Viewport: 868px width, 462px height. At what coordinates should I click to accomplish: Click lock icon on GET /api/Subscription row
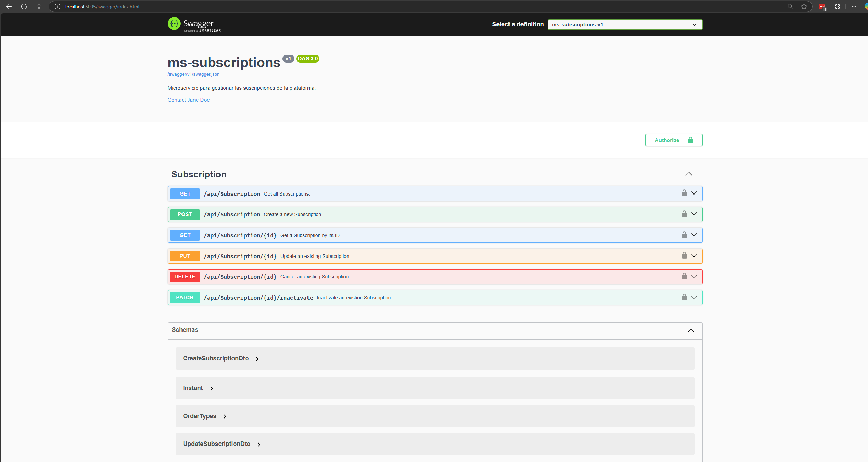pyautogui.click(x=684, y=193)
